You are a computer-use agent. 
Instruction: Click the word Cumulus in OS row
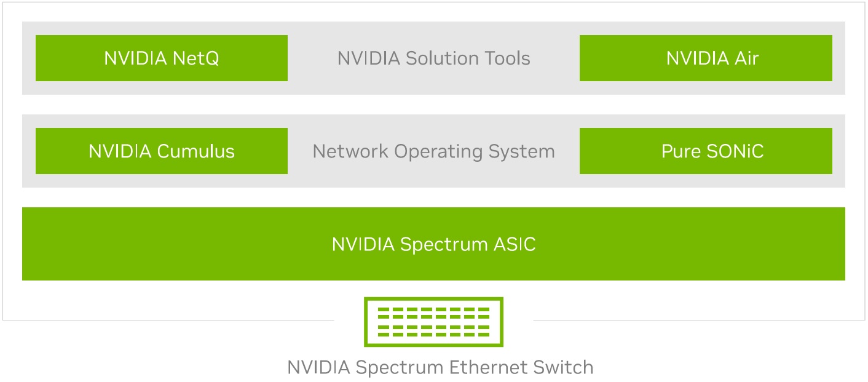[x=196, y=151]
